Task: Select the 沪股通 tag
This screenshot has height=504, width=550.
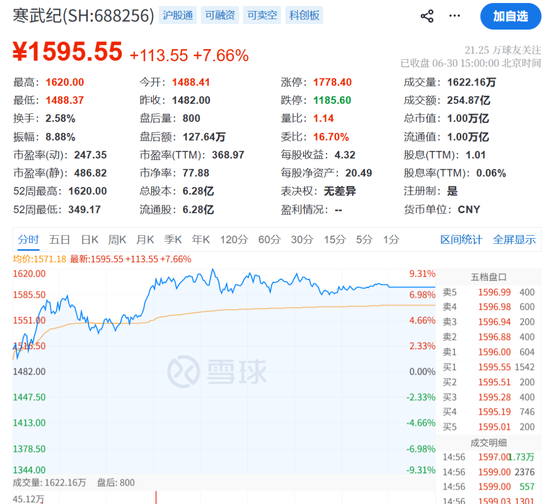Action: tap(178, 15)
